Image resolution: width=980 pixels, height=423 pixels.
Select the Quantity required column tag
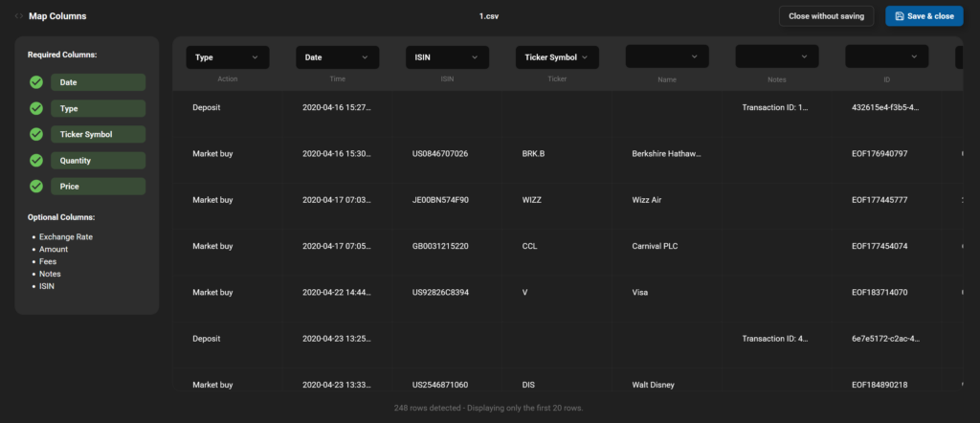(99, 161)
